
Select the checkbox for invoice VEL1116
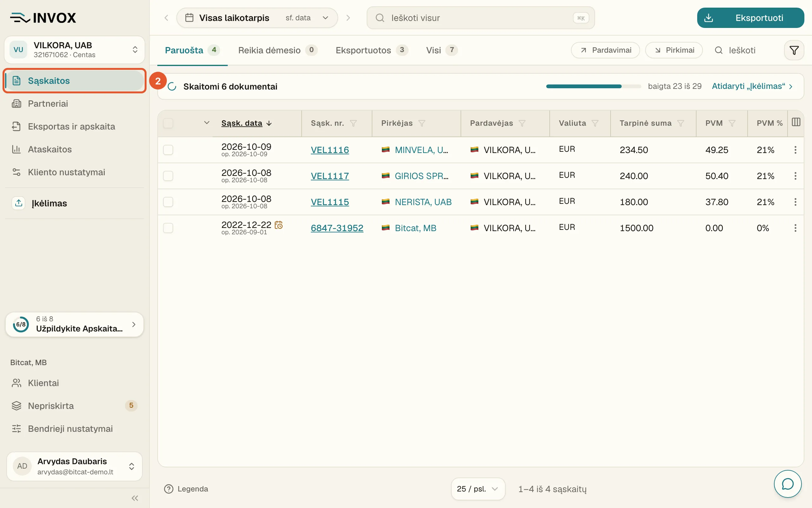(168, 150)
